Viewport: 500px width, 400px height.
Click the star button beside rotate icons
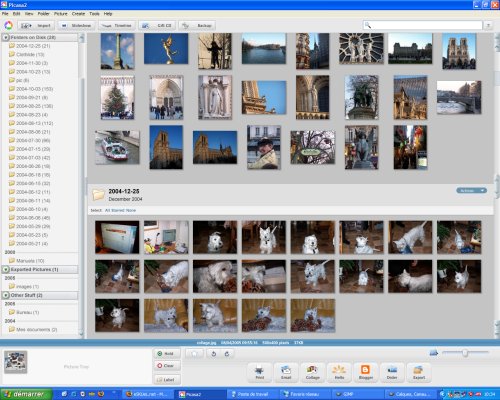tap(194, 354)
